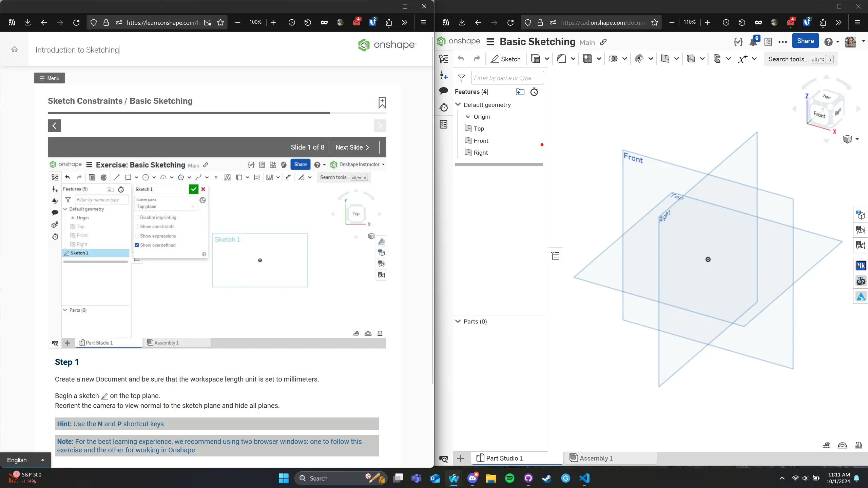This screenshot has width=868, height=488.
Task: Bookmark this lesson with the bookmark icon
Action: coord(382,102)
